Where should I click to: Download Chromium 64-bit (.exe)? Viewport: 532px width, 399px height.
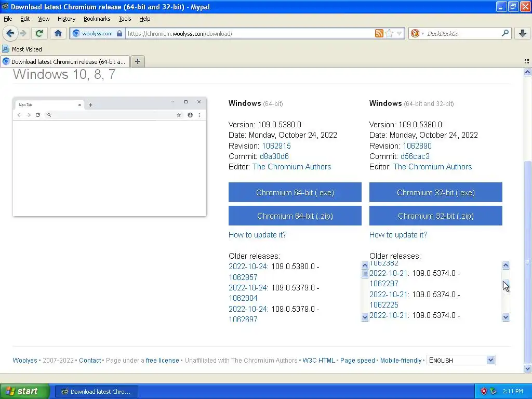(x=295, y=192)
